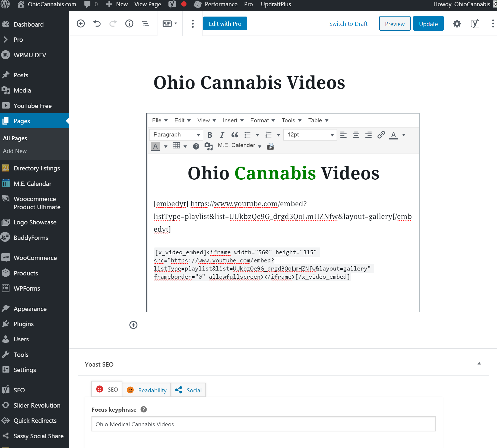Click the add block plus below the editor

(x=133, y=325)
